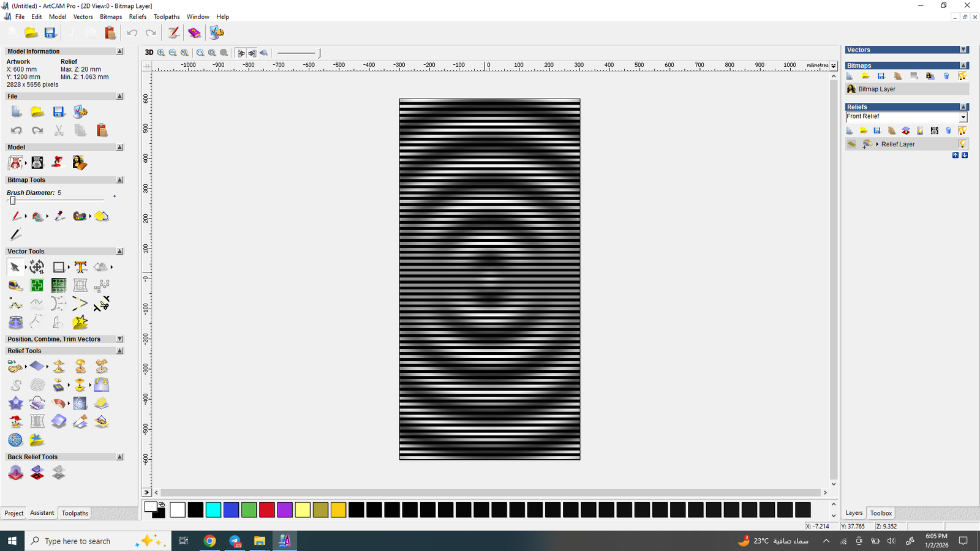
Task: Select the Bitmap Layer entry
Action: (x=876, y=89)
